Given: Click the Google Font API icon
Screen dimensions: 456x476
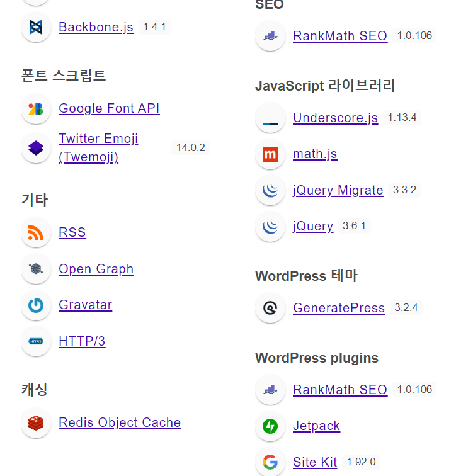Looking at the screenshot, I should [36, 109].
